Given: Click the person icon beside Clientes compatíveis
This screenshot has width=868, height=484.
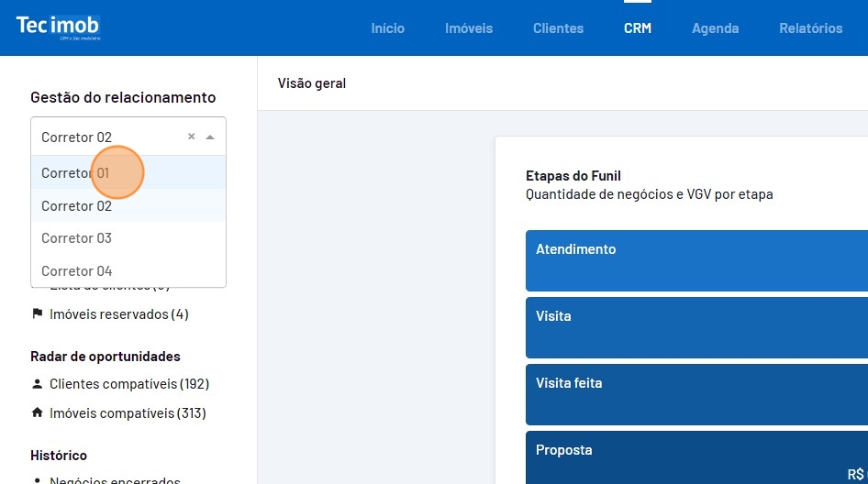Looking at the screenshot, I should (x=38, y=384).
